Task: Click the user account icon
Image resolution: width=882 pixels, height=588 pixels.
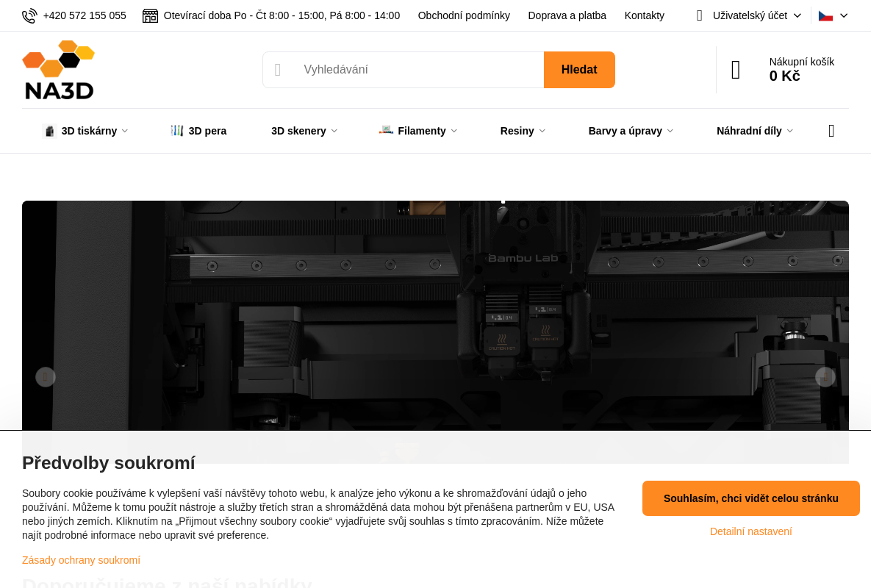Action: pos(699,15)
